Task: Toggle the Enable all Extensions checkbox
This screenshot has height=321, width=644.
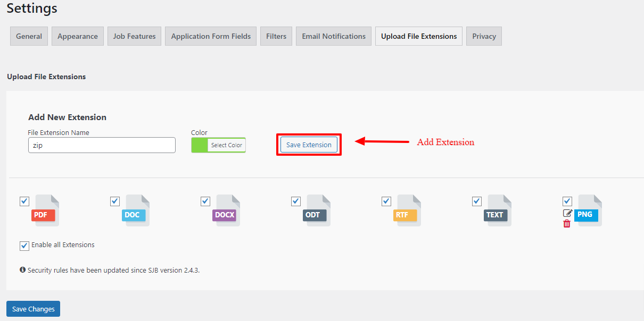Action: click(24, 246)
